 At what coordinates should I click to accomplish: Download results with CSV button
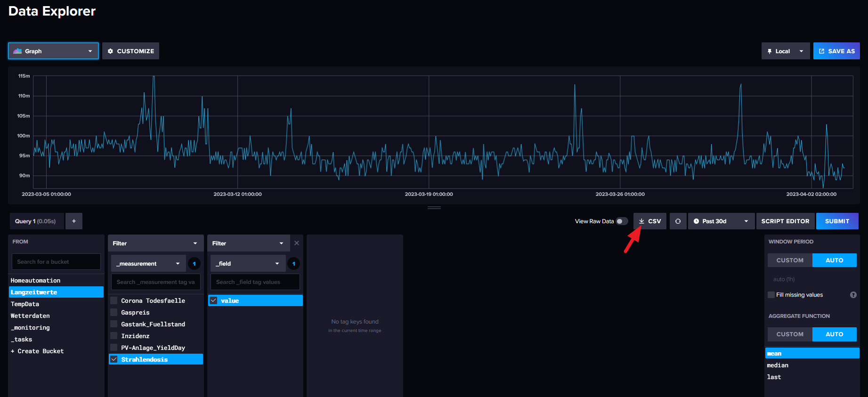[649, 221]
